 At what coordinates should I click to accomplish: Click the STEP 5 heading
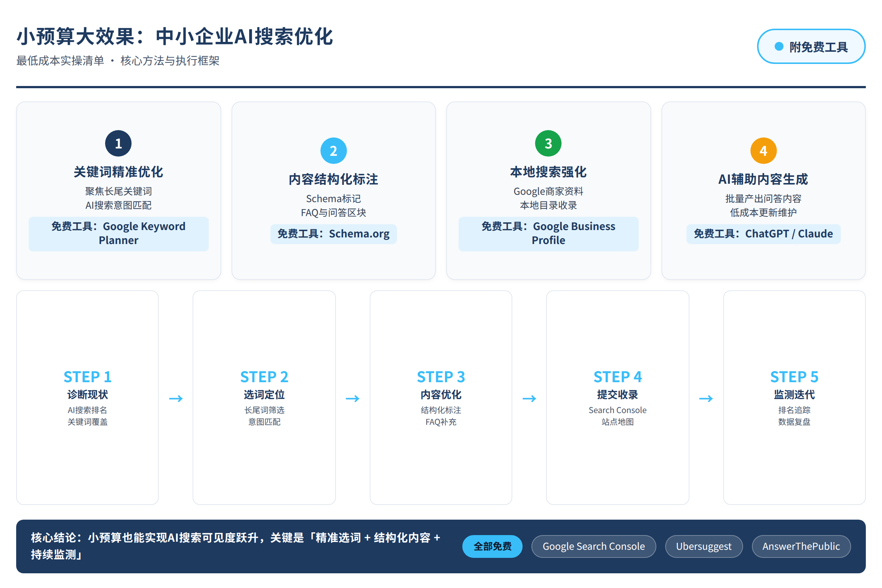point(794,377)
